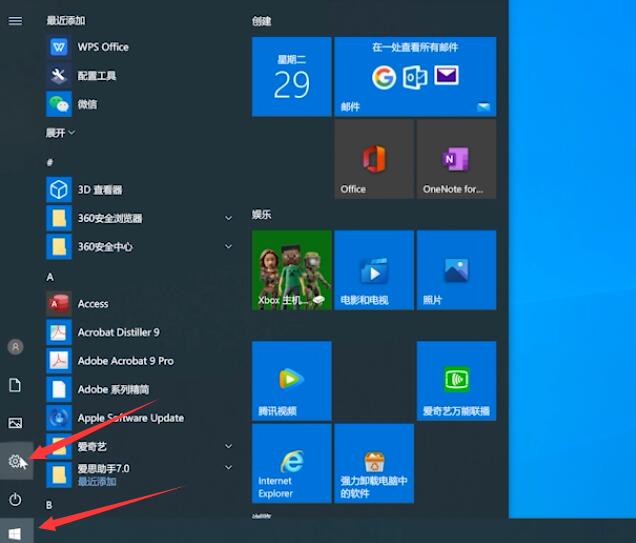Open Adobe 系列精简 entry
The width and height of the screenshot is (636, 543).
tap(140, 389)
